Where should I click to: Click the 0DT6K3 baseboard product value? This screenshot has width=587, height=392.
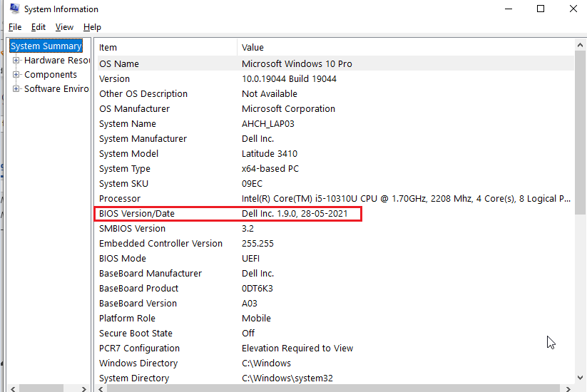[257, 289]
